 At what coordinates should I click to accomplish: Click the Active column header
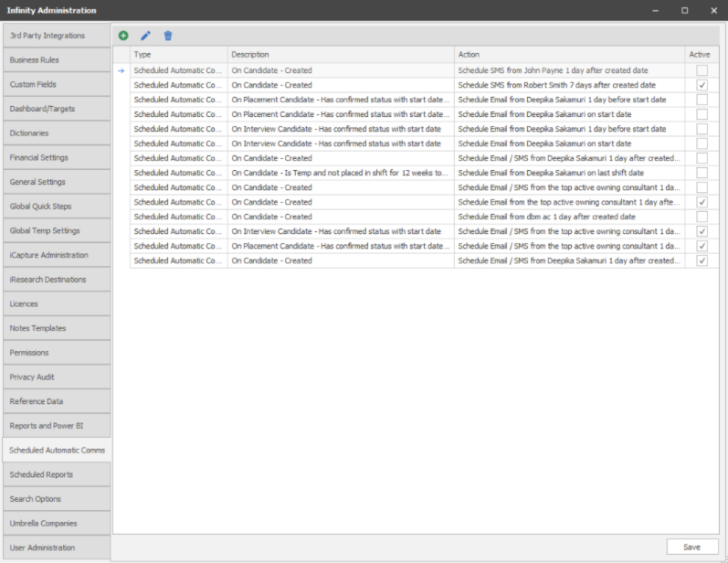click(700, 55)
